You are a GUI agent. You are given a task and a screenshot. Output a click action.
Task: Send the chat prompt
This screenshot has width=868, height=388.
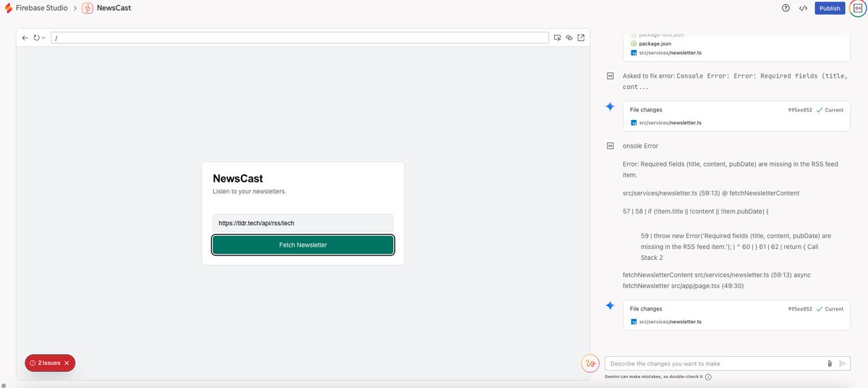coord(843,363)
